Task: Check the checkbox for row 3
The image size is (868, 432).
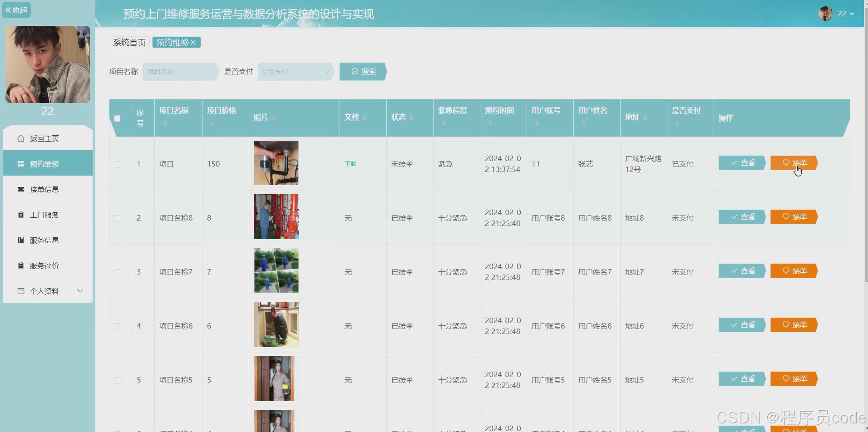Action: point(117,272)
